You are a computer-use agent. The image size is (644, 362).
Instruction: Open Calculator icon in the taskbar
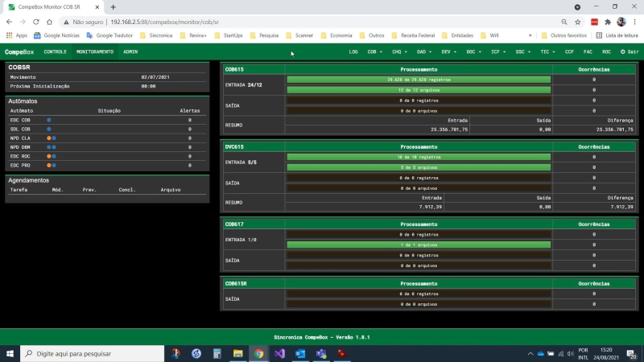(x=217, y=353)
